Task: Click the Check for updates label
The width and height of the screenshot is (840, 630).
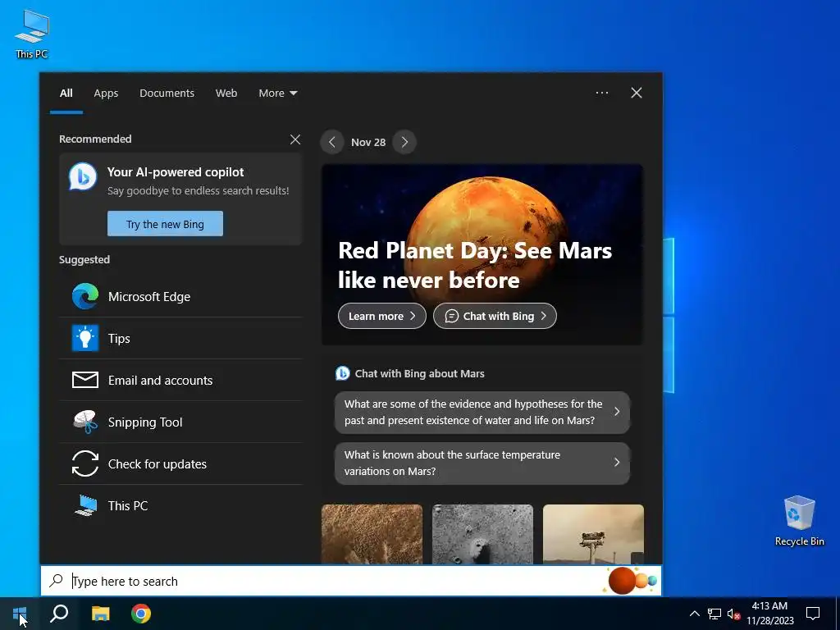Action: point(157,464)
